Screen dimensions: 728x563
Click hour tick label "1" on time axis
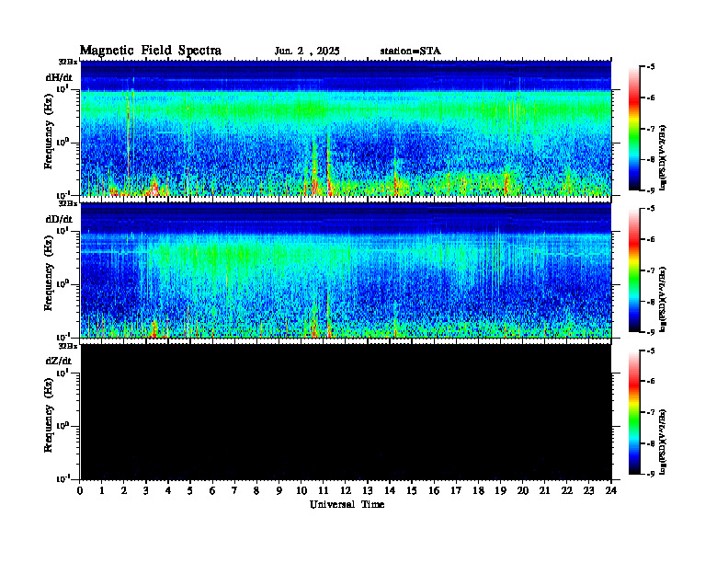tap(102, 491)
